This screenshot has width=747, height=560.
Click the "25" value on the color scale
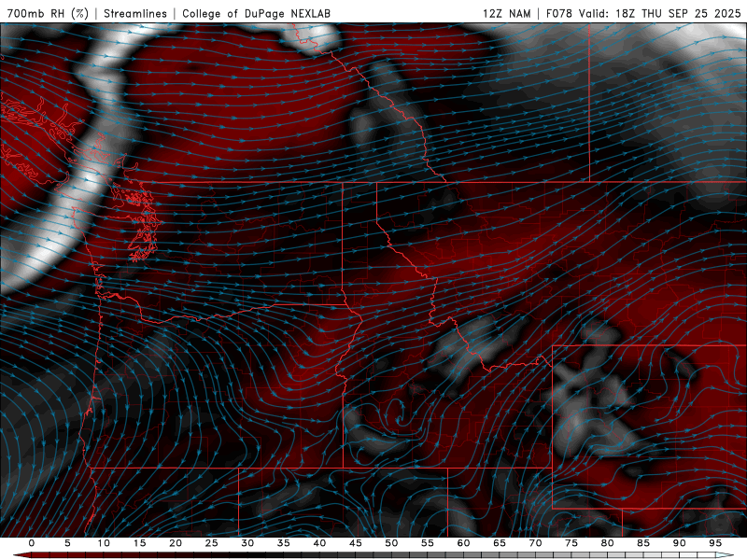click(x=212, y=543)
